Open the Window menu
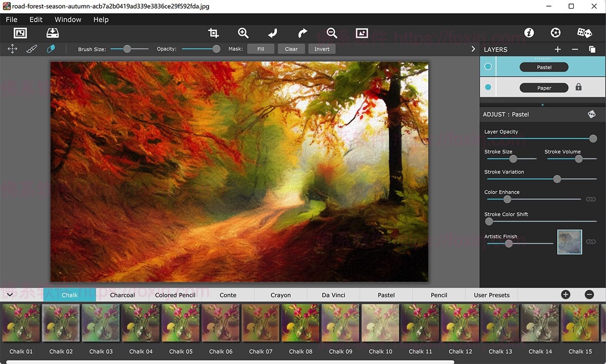 [x=68, y=19]
